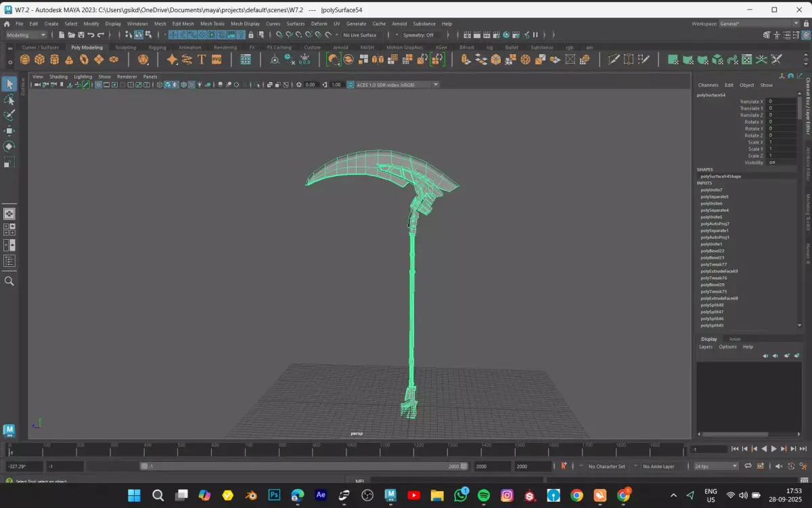The width and height of the screenshot is (812, 508).
Task: Open scene with folder icon
Action: (x=72, y=35)
